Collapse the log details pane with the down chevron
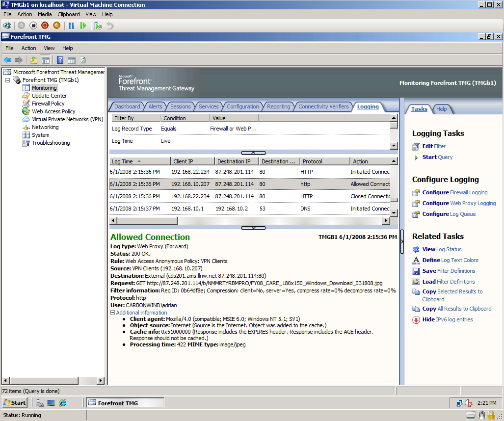Viewport: 504px width, 421px height. pos(253,228)
